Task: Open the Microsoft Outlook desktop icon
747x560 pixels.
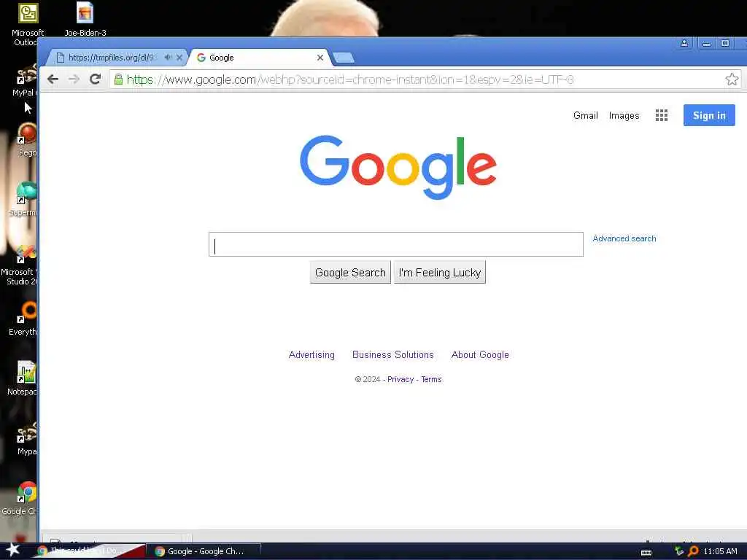Action: 27,24
